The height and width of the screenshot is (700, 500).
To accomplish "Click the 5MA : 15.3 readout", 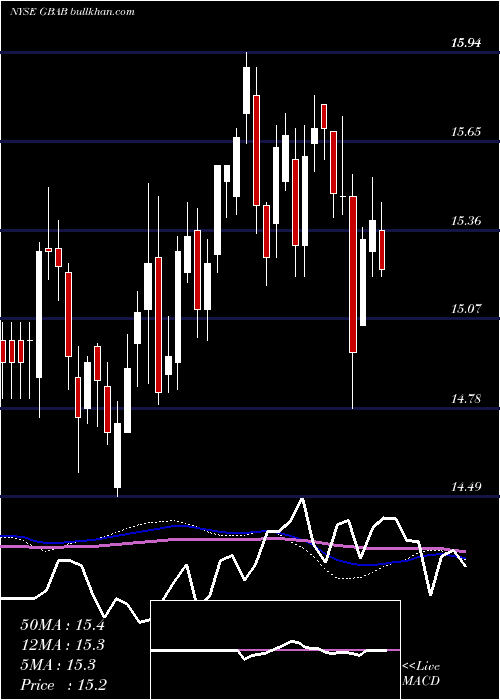I will (58, 665).
